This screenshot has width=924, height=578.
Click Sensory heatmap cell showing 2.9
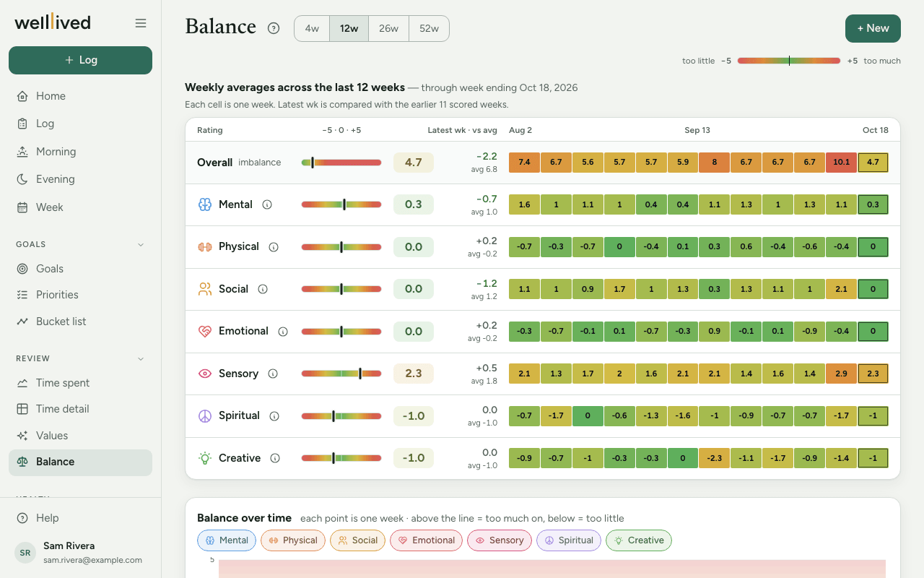[842, 374]
